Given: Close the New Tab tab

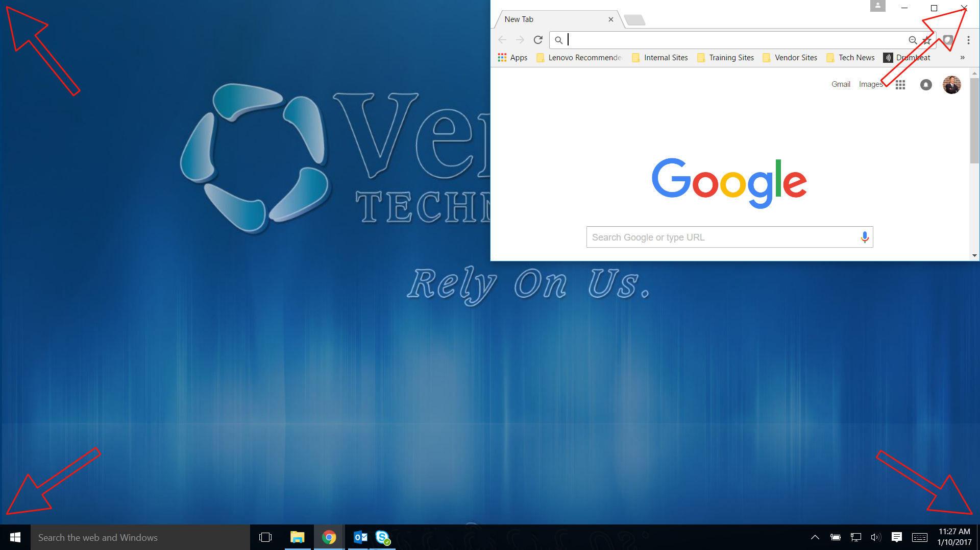Looking at the screenshot, I should point(610,19).
